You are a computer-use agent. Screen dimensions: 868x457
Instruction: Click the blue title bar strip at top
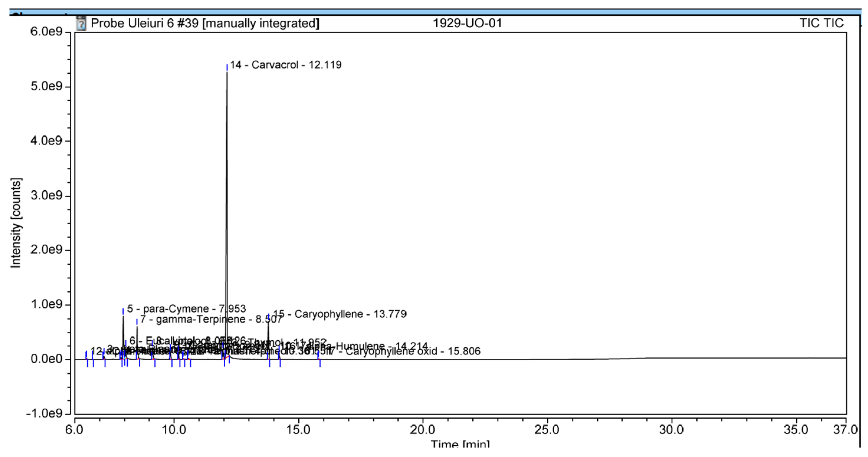[434, 13]
